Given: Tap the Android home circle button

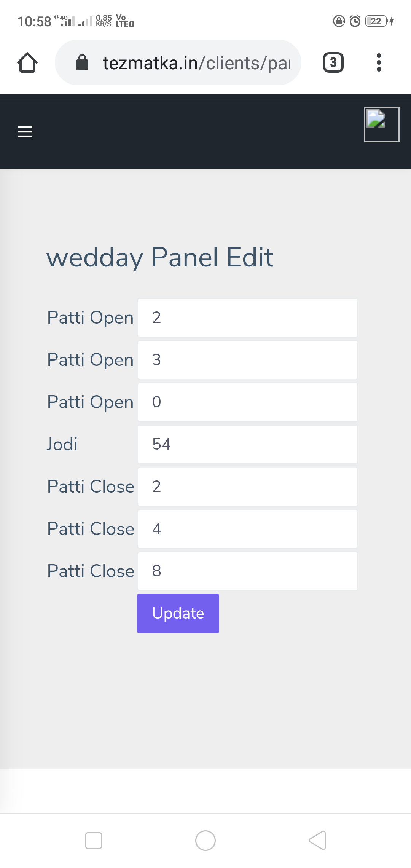Looking at the screenshot, I should click(205, 840).
